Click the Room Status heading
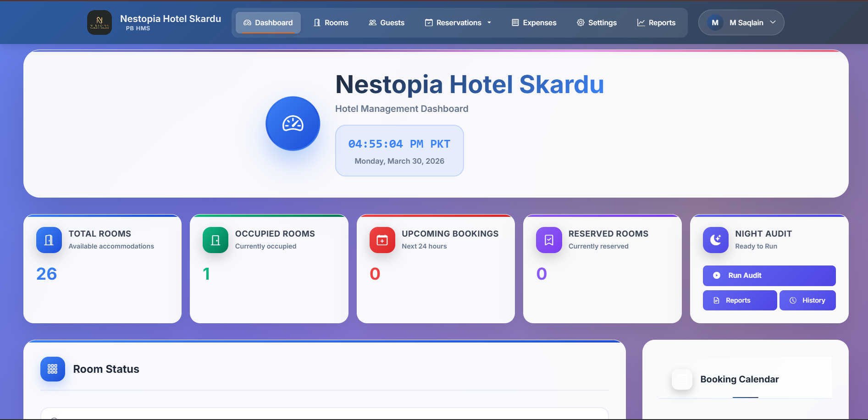This screenshot has height=420, width=868. tap(106, 369)
